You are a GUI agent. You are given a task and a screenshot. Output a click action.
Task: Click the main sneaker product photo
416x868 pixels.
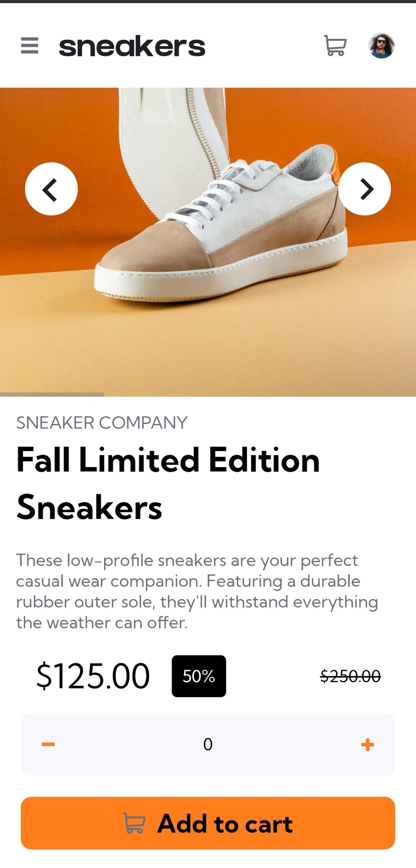[208, 242]
